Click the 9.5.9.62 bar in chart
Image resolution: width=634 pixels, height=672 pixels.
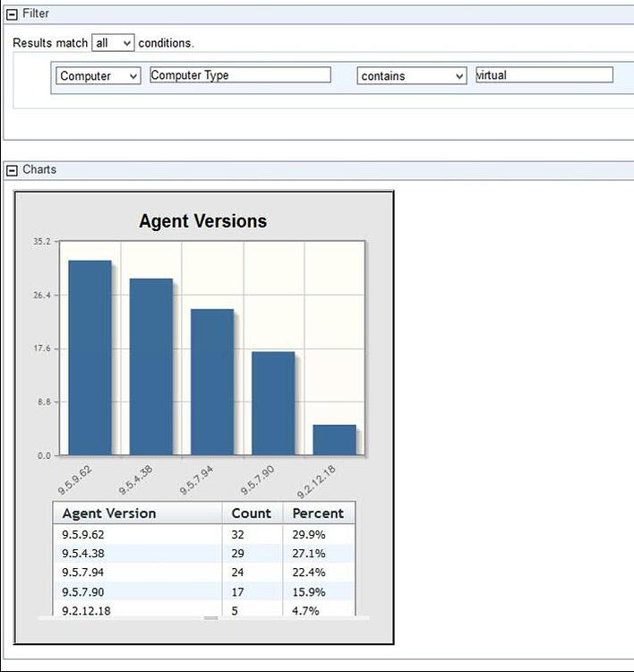click(90, 358)
